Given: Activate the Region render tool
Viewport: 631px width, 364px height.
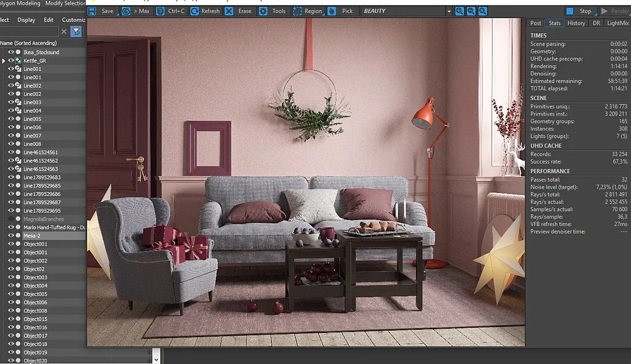Looking at the screenshot, I should (x=308, y=11).
